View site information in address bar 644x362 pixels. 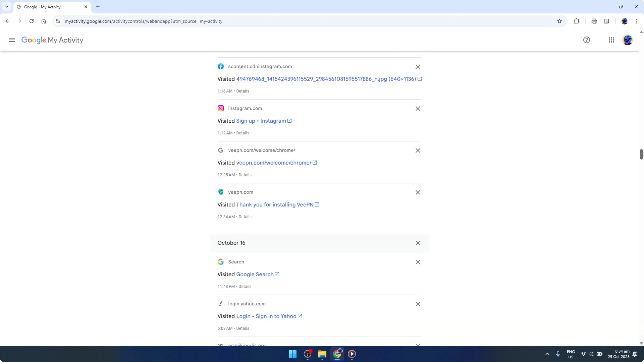click(58, 21)
